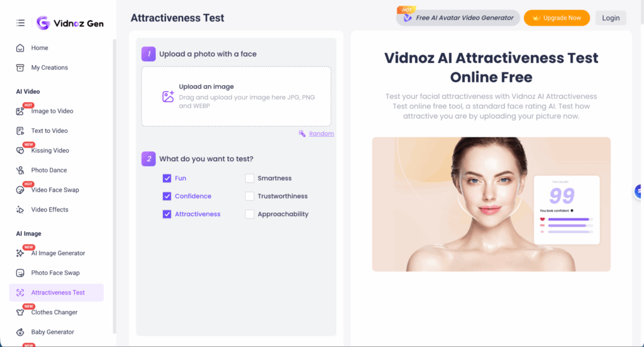Check the Approachability option

[250, 214]
